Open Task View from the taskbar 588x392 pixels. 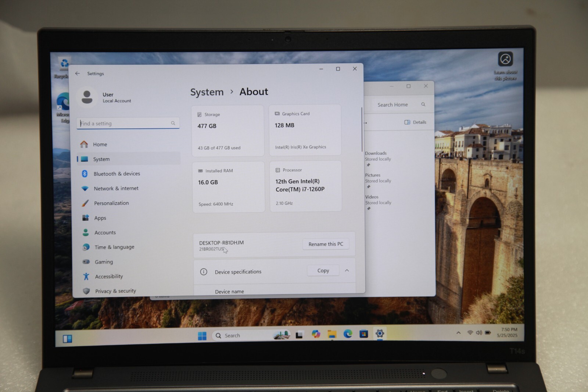pyautogui.click(x=299, y=335)
